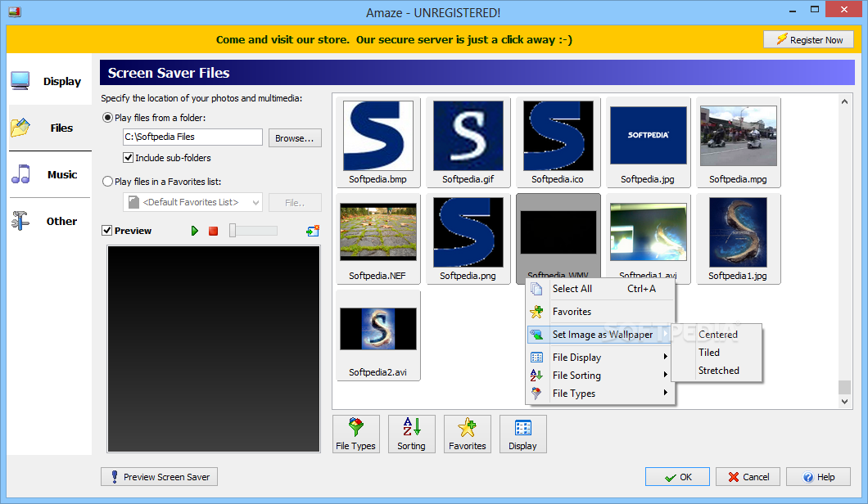The width and height of the screenshot is (868, 504).
Task: Click the black preview display area
Action: tap(214, 349)
